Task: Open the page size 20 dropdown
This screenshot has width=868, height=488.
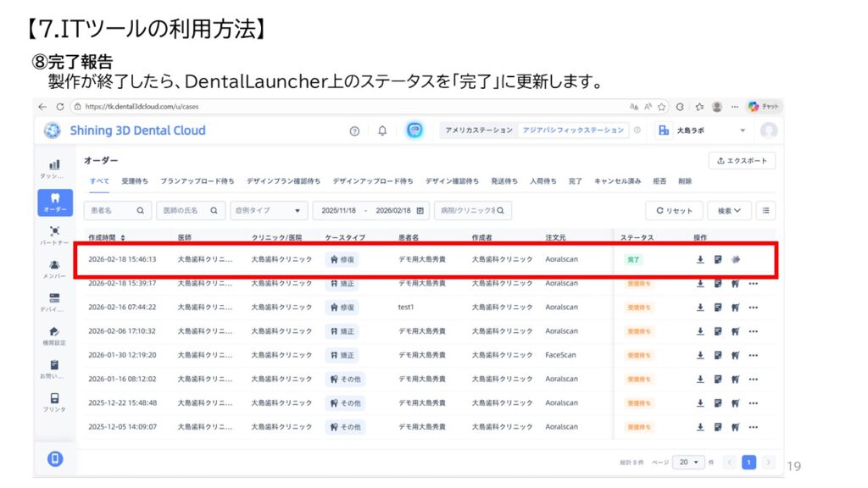Action: click(x=688, y=462)
